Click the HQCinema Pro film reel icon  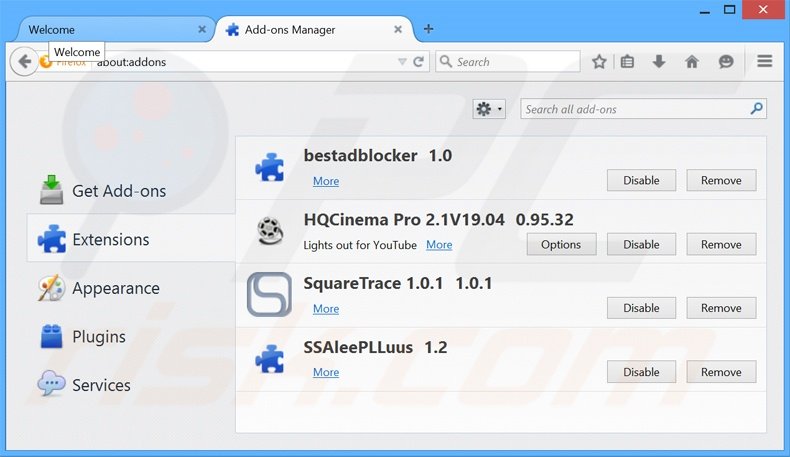click(270, 230)
